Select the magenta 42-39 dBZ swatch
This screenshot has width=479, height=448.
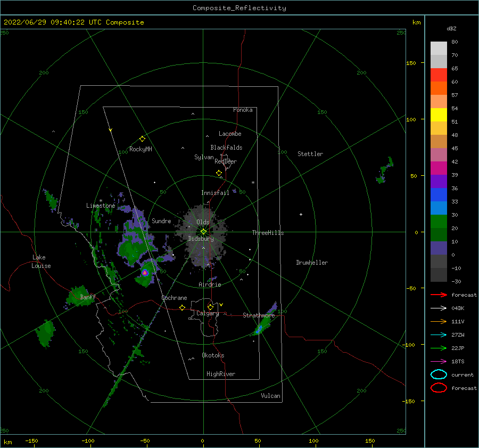439,168
